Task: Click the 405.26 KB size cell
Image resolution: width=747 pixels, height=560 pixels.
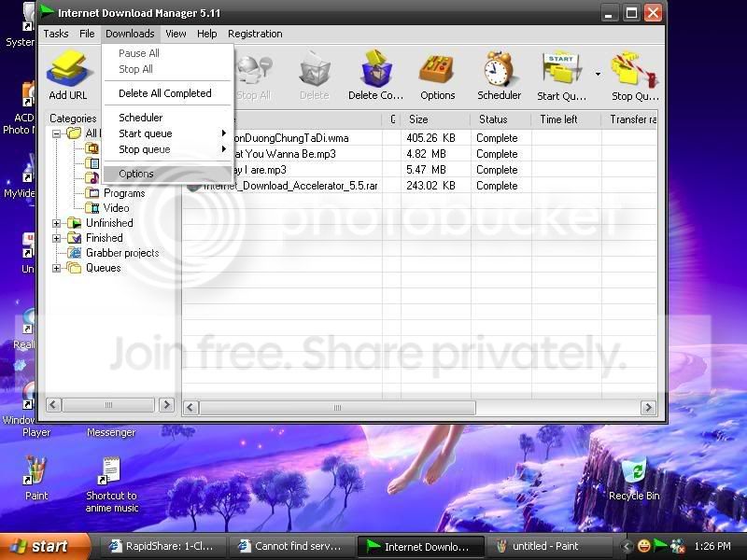Action: pos(430,138)
